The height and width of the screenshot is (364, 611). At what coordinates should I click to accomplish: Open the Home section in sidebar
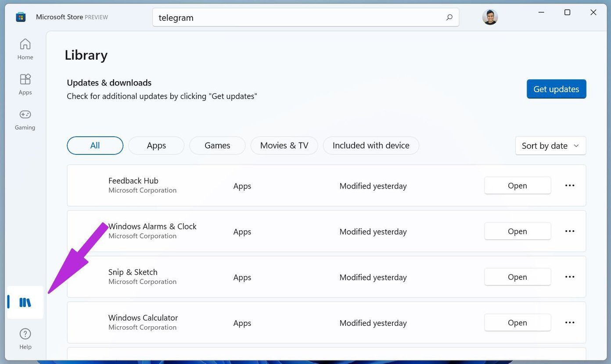25,49
